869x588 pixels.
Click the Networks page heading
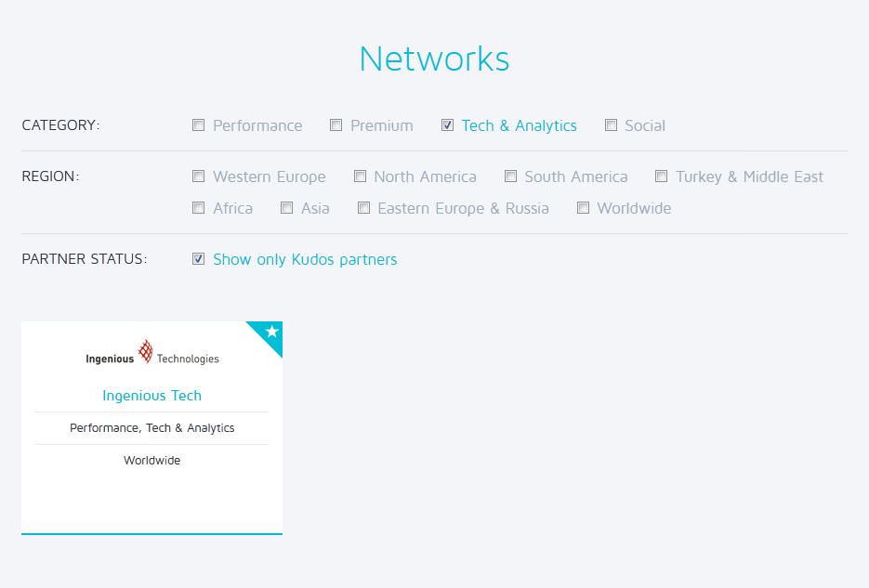[435, 59]
